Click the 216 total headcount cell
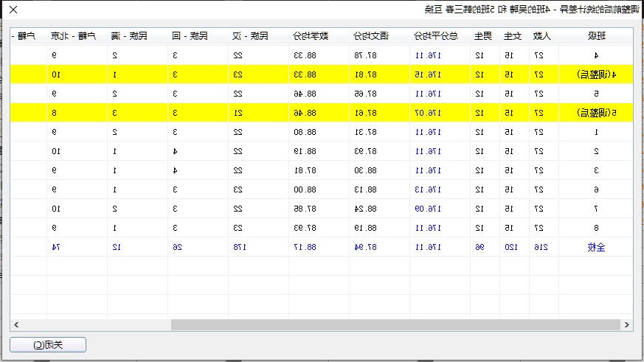 tap(544, 247)
